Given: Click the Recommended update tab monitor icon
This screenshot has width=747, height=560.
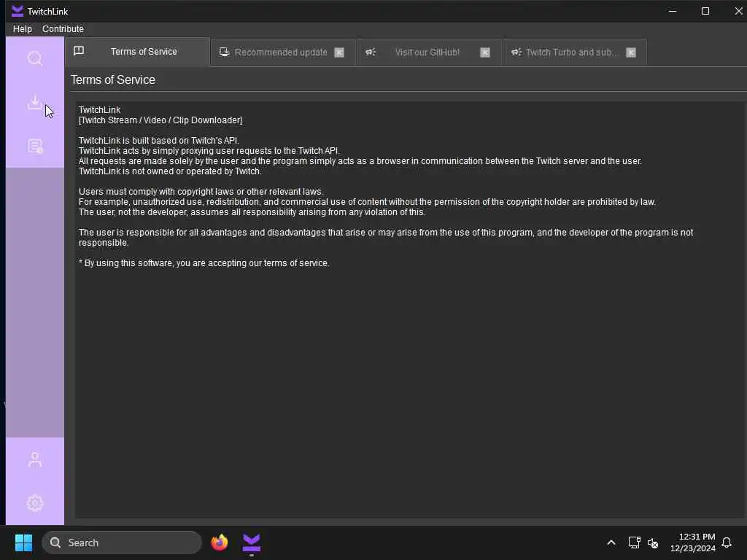Looking at the screenshot, I should [x=225, y=52].
